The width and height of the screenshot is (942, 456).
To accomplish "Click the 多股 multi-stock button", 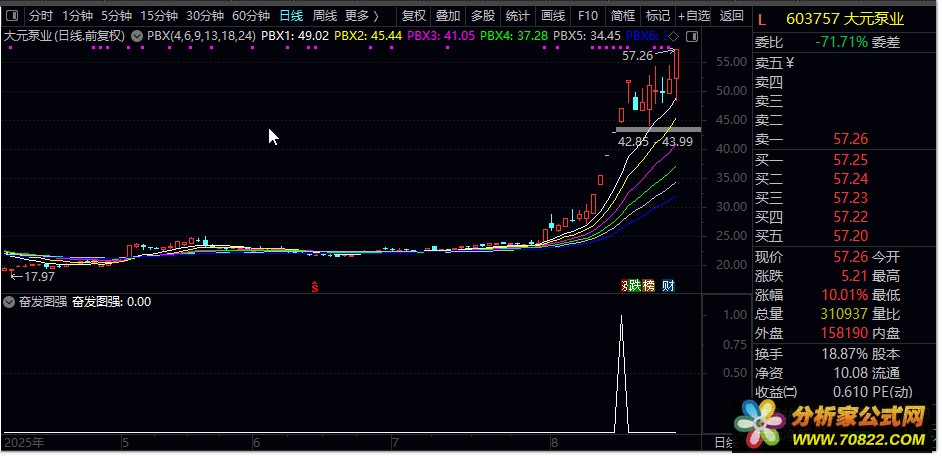I will (482, 16).
